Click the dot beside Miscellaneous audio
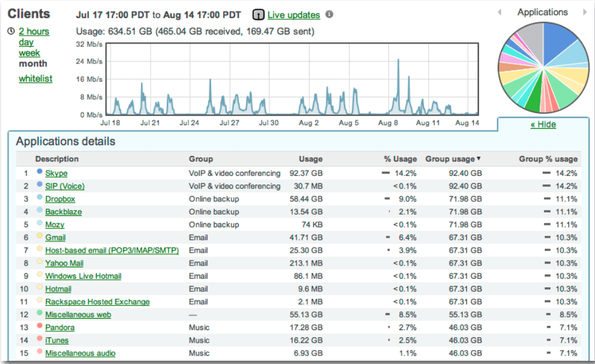 tap(39, 351)
